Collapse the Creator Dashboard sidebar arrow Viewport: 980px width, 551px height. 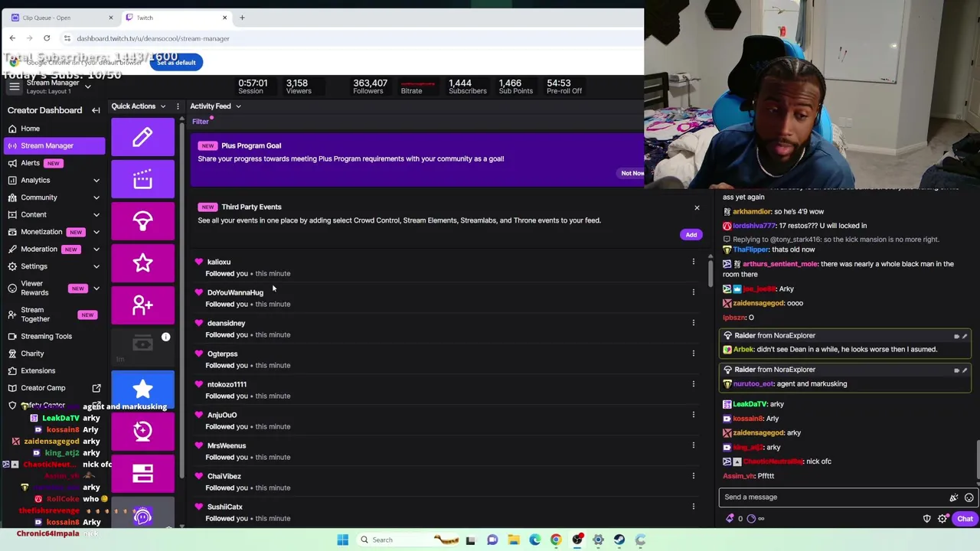96,110
